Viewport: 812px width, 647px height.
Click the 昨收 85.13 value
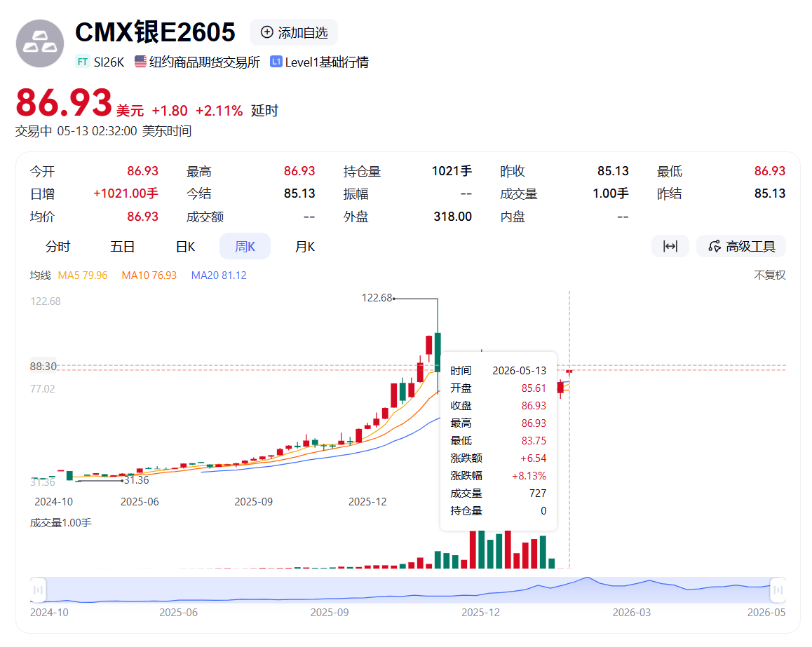pos(613,171)
